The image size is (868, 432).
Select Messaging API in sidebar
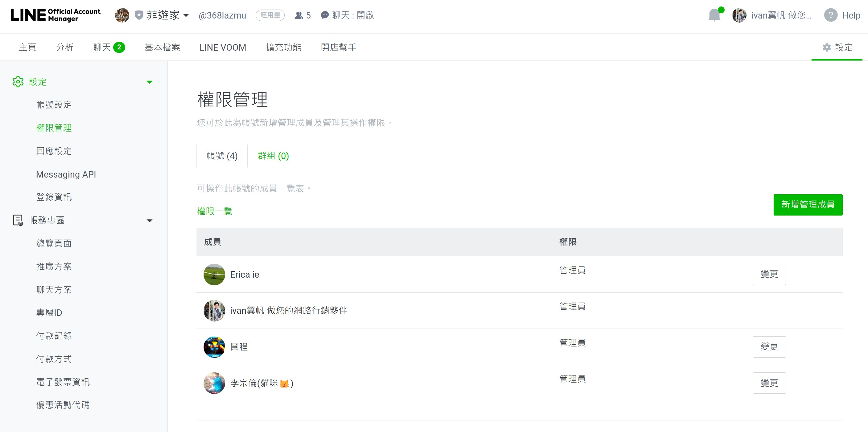click(x=66, y=174)
